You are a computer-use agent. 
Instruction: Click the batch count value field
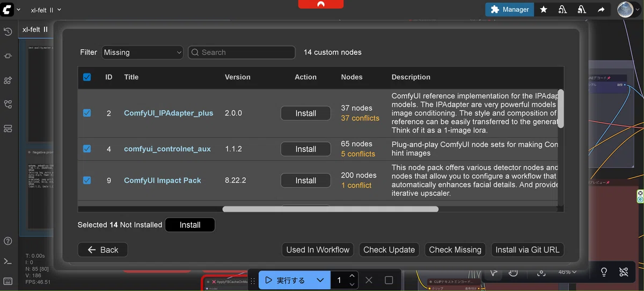(339, 280)
